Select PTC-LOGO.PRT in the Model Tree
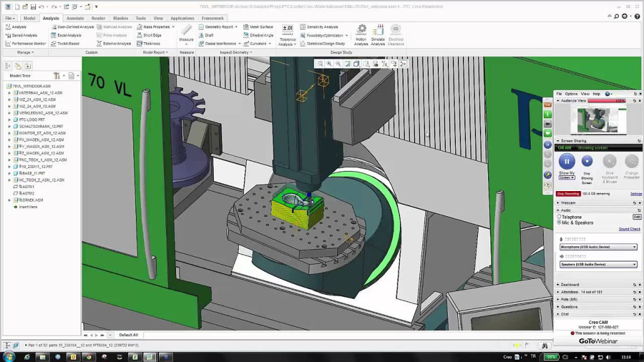This screenshot has width=644, height=362. [x=31, y=119]
